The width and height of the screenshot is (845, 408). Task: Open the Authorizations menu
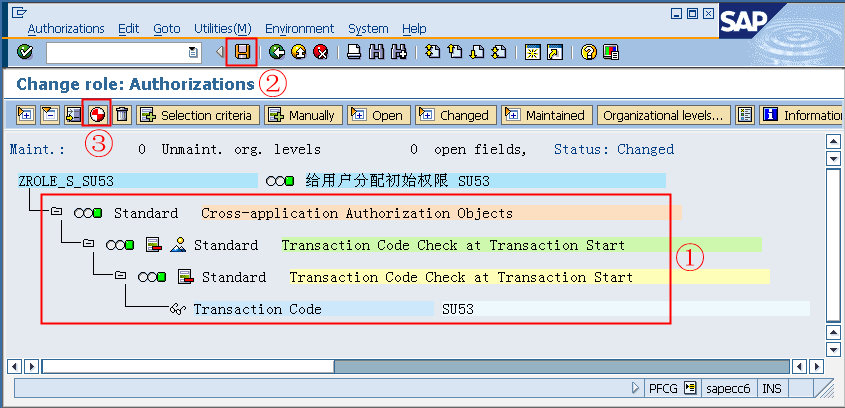(66, 29)
